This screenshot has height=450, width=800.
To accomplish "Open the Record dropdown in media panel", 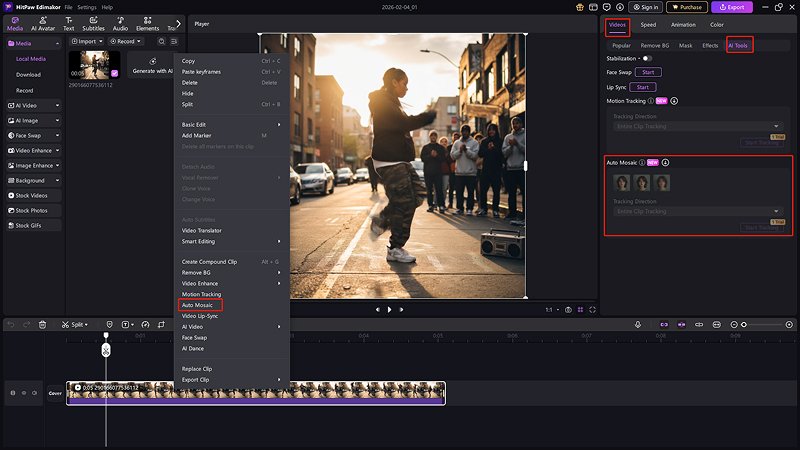I will 126,41.
